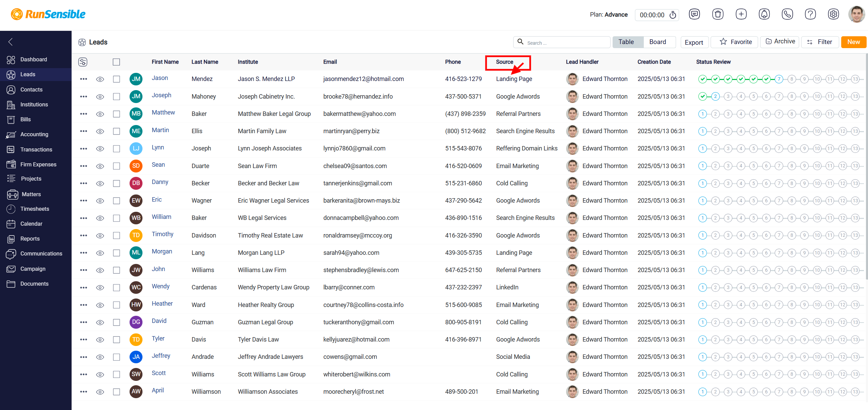Viewport: 868px width, 410px height.
Task: Select stage 7 in Jason's status review
Action: click(779, 79)
